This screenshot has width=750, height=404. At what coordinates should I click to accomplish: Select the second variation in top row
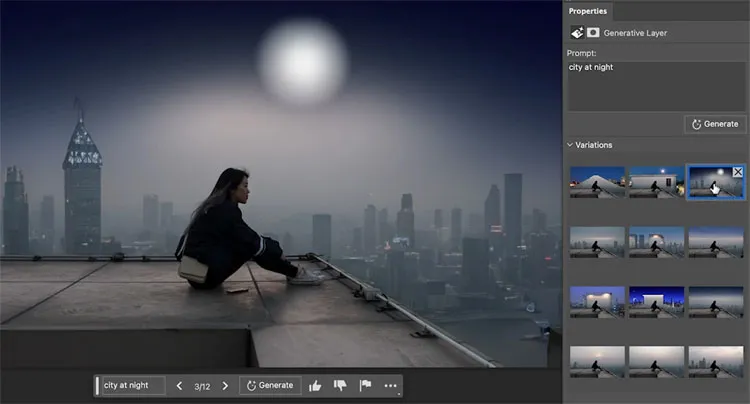pyautogui.click(x=656, y=182)
